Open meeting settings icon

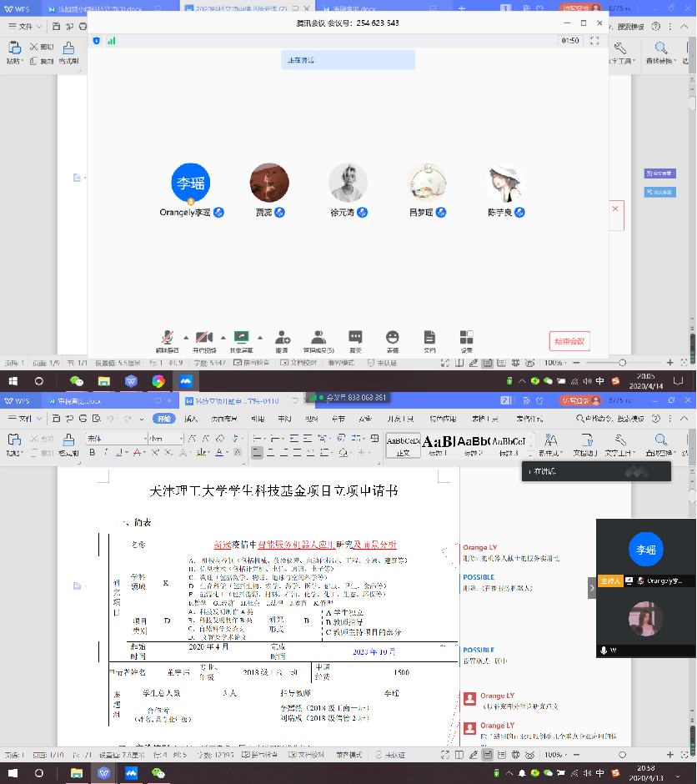click(x=466, y=338)
